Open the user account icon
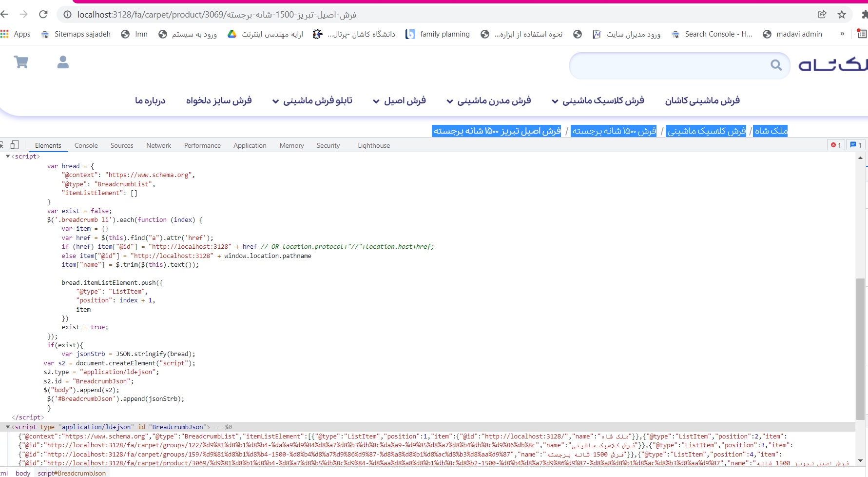The height and width of the screenshot is (477, 868). tap(63, 62)
